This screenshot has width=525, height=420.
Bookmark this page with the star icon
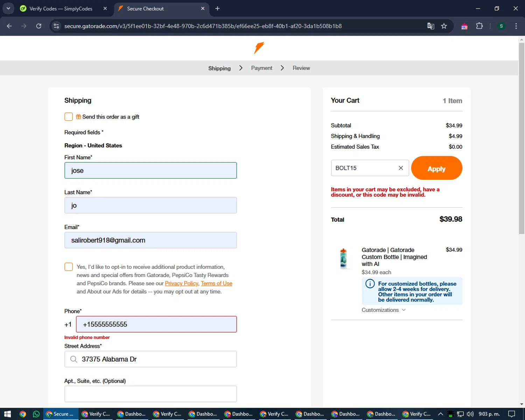coord(444,26)
